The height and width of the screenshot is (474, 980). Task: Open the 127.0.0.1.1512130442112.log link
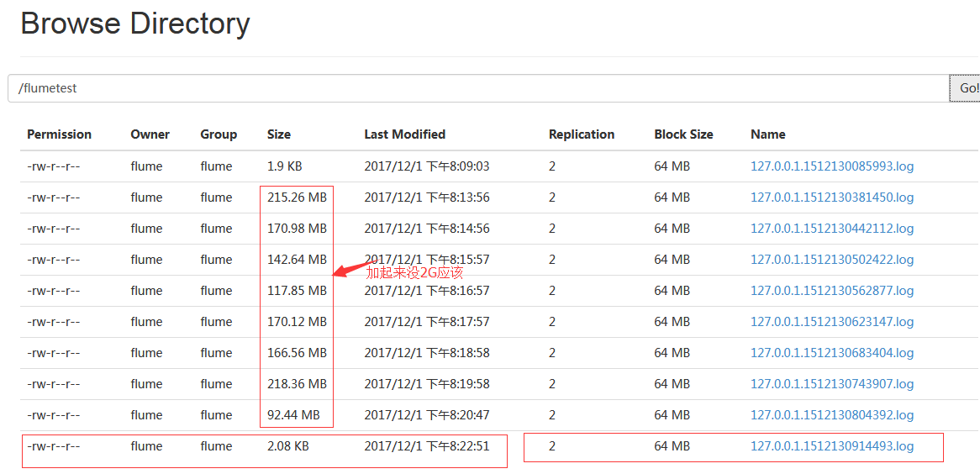[x=831, y=229]
